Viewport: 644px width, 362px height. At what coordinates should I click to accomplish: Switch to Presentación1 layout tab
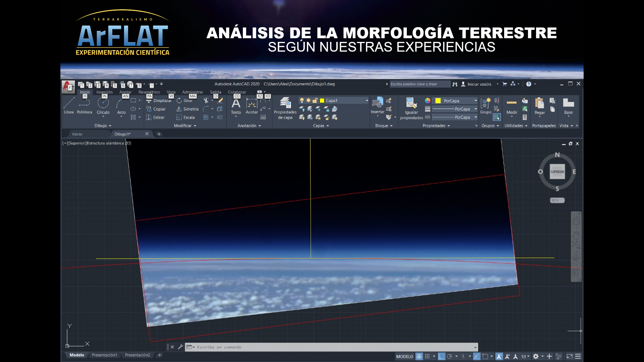(104, 355)
